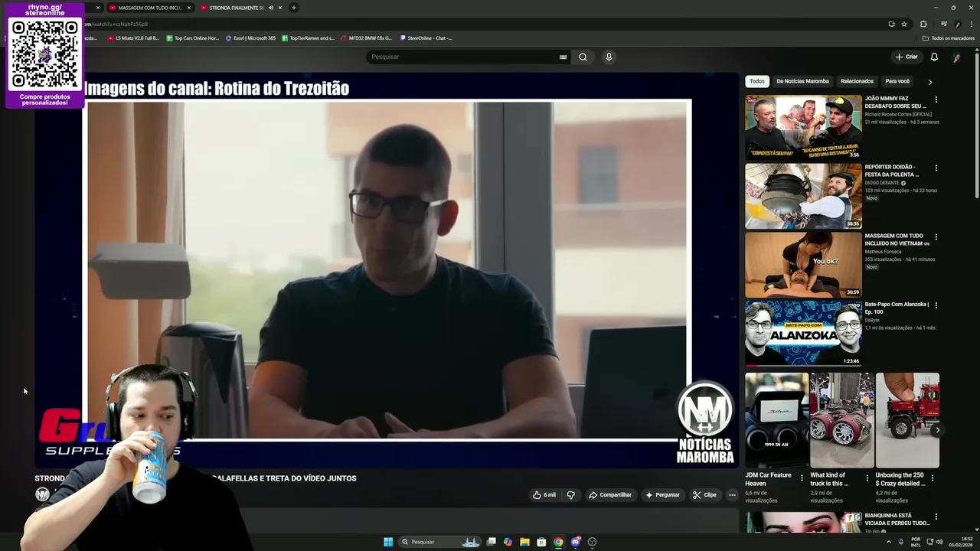980x551 pixels.
Task: Bookmark this page with star icon
Action: [x=904, y=24]
